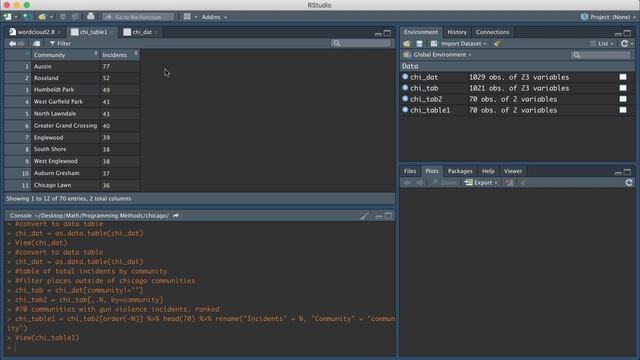This screenshot has width=640, height=360.
Task: Click Go to file/function field
Action: (138, 17)
